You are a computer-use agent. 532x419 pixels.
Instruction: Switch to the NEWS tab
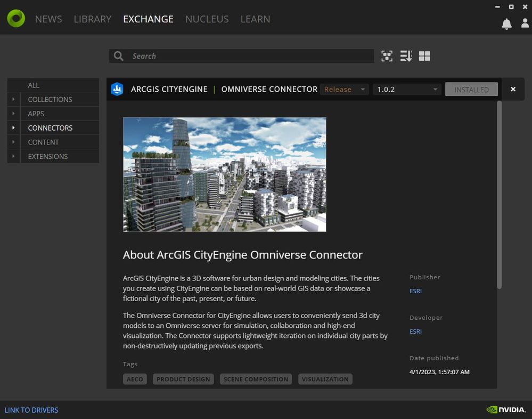click(x=48, y=19)
